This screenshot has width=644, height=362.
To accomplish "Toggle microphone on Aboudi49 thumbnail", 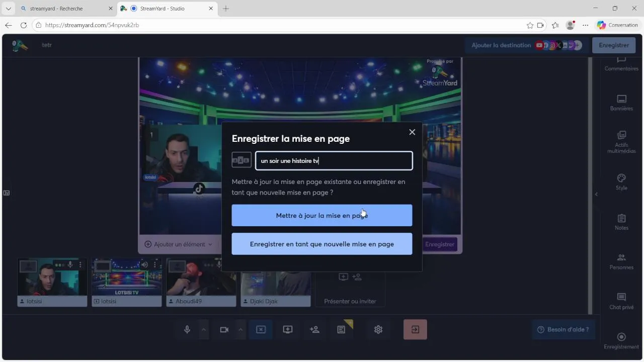I will [x=219, y=265].
